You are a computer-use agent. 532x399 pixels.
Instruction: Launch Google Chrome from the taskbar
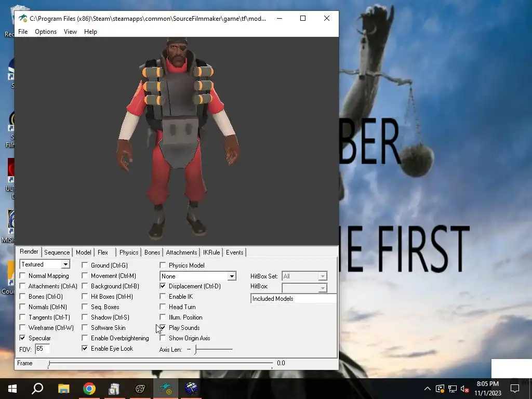pos(89,389)
